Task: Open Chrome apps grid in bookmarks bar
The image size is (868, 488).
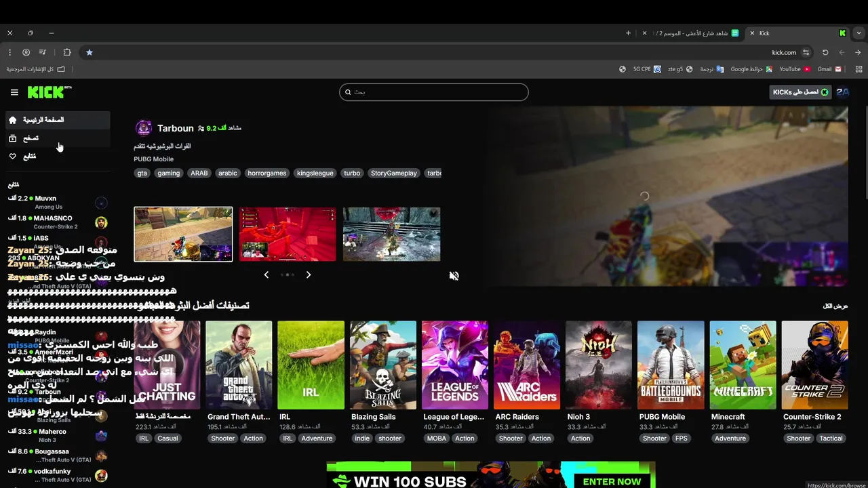Action: click(x=859, y=69)
